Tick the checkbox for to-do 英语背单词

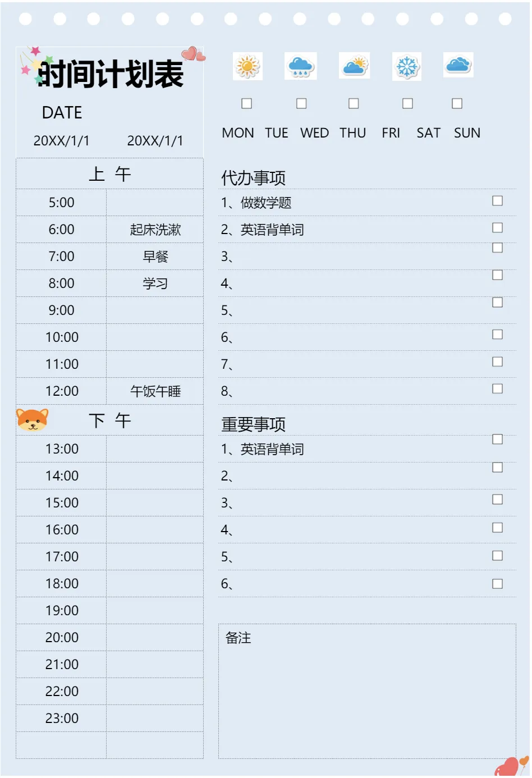tap(497, 227)
